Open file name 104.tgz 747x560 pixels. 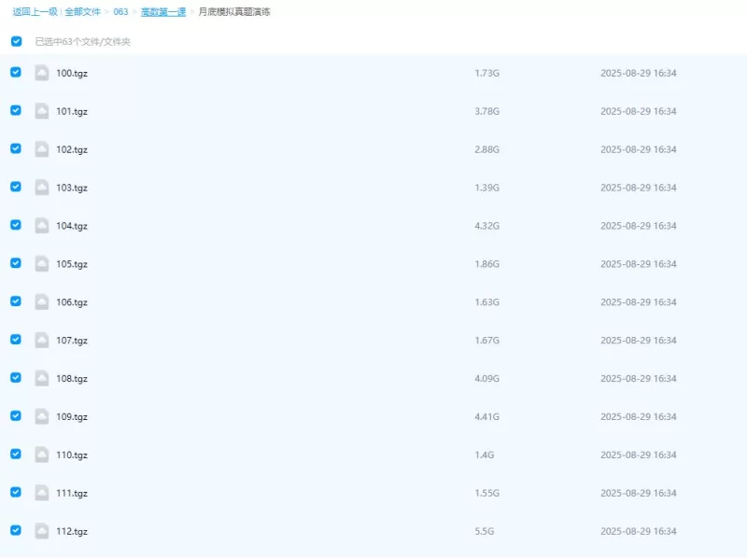point(72,226)
